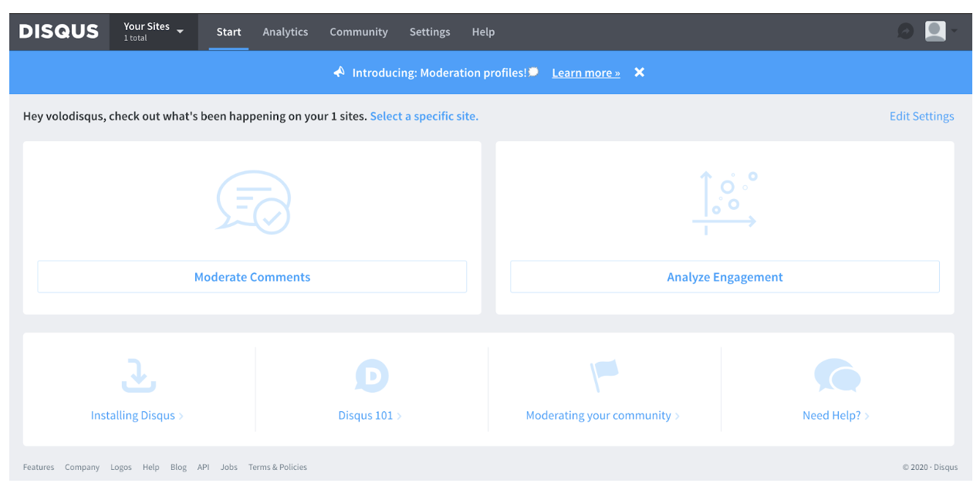The image size is (980, 500).
Task: Open the Your Sites dropdown
Action: [x=154, y=32]
